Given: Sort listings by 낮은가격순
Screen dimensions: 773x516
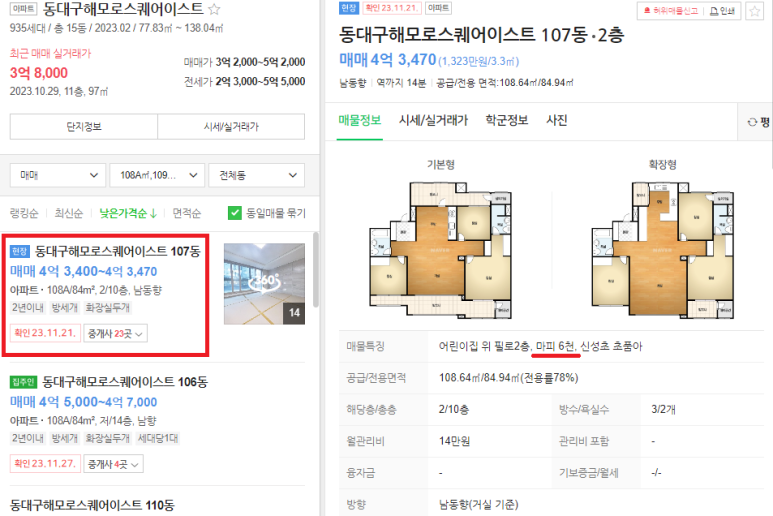Looking at the screenshot, I should click(128, 213).
